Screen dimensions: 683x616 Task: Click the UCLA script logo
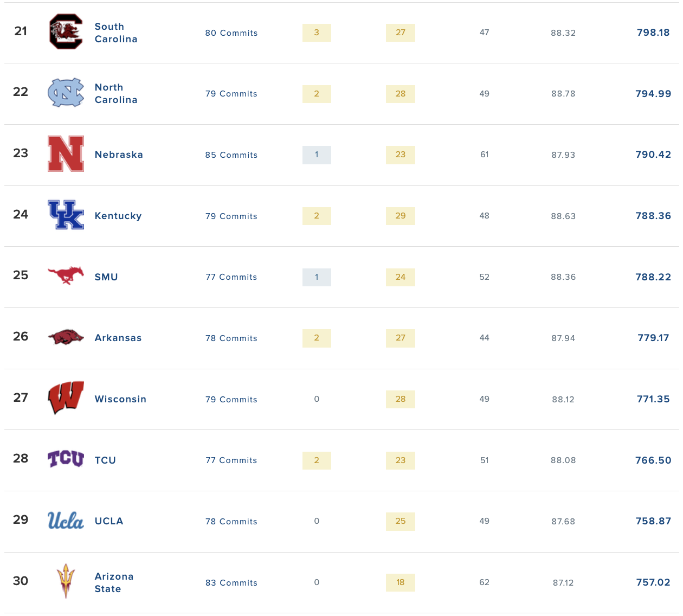[66, 521]
